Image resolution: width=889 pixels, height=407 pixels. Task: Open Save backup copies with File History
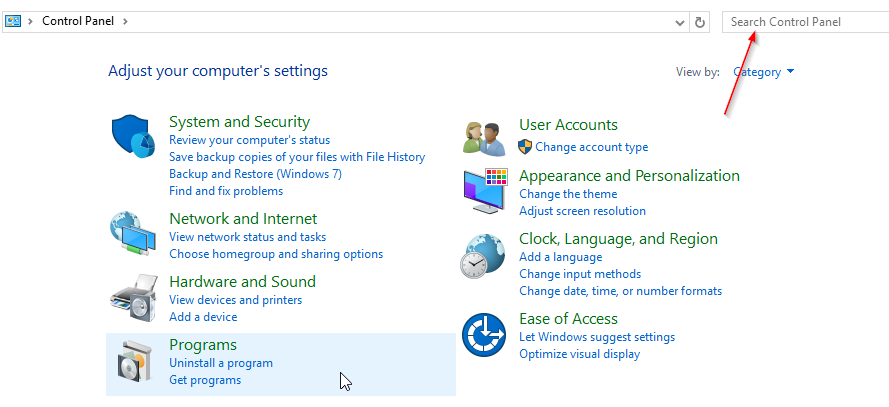click(297, 157)
